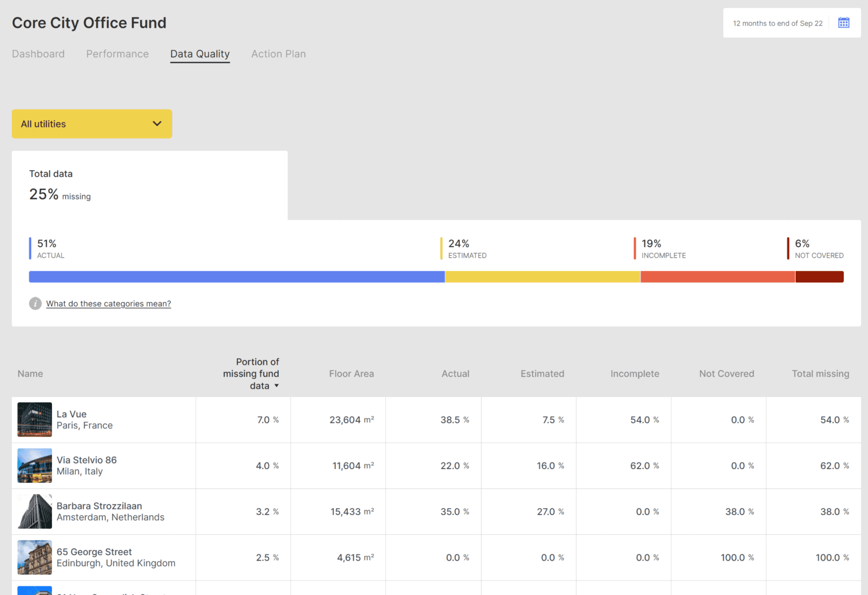
Task: Click Barbara Strozzilaan portion value 3.2 %
Action: [x=267, y=512]
